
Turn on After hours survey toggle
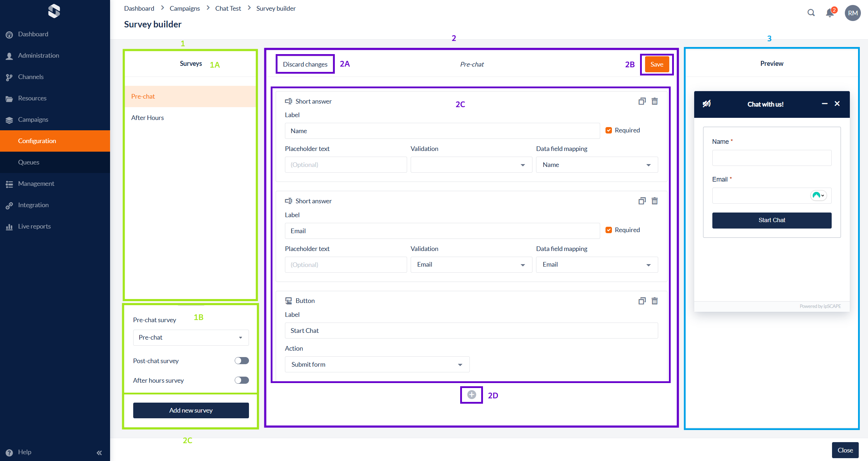[241, 380]
